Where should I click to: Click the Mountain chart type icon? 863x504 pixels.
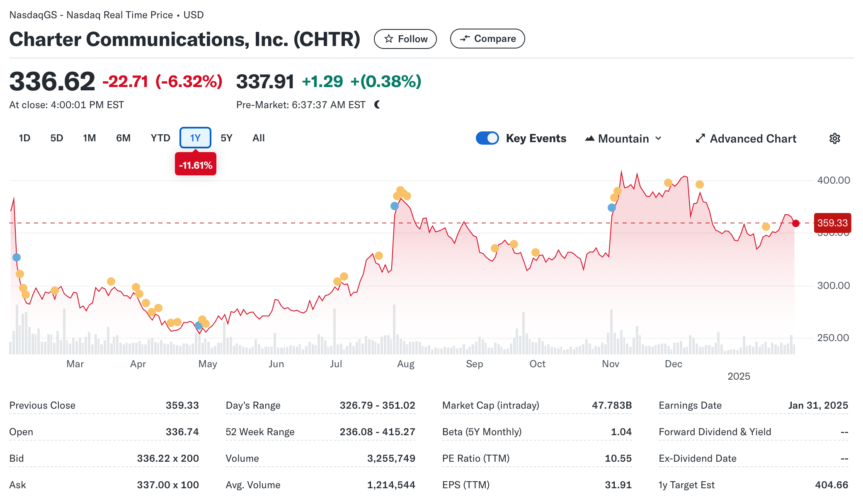point(589,138)
